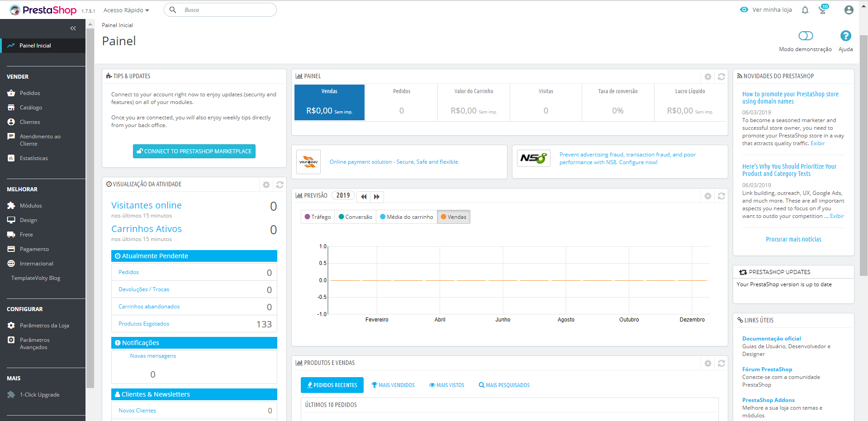The width and height of the screenshot is (868, 421).
Task: Refresh the Previsão panel
Action: pyautogui.click(x=721, y=196)
